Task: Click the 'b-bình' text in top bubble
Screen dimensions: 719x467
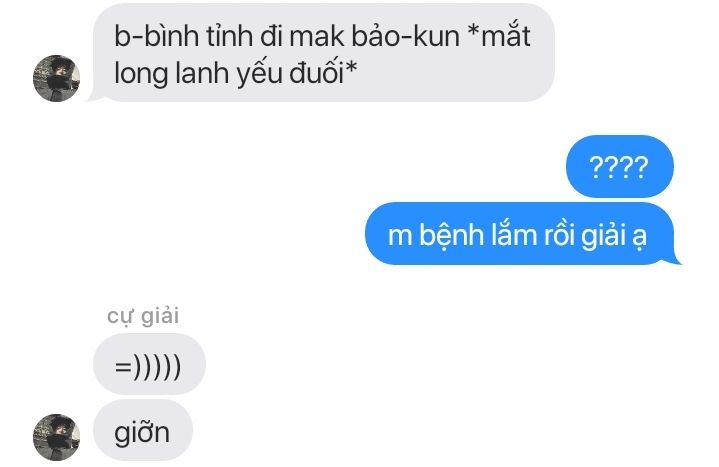Action: click(x=155, y=36)
